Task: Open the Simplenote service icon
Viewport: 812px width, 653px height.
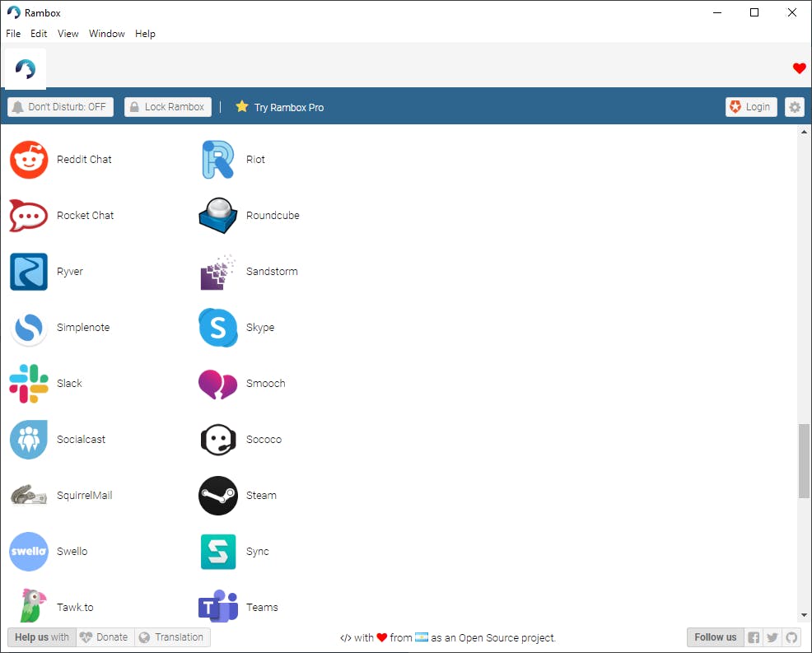Action: [x=29, y=328]
